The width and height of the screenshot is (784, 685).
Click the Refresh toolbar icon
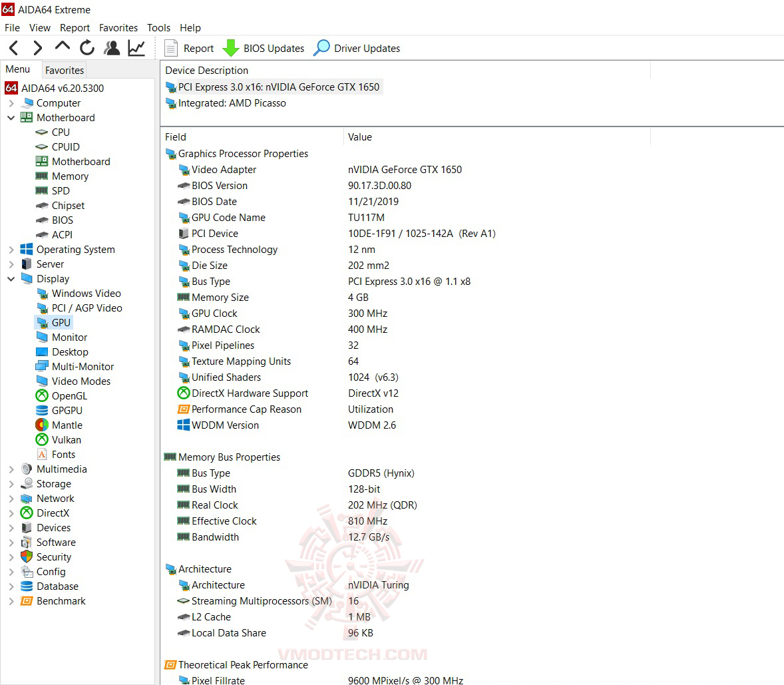tap(87, 48)
